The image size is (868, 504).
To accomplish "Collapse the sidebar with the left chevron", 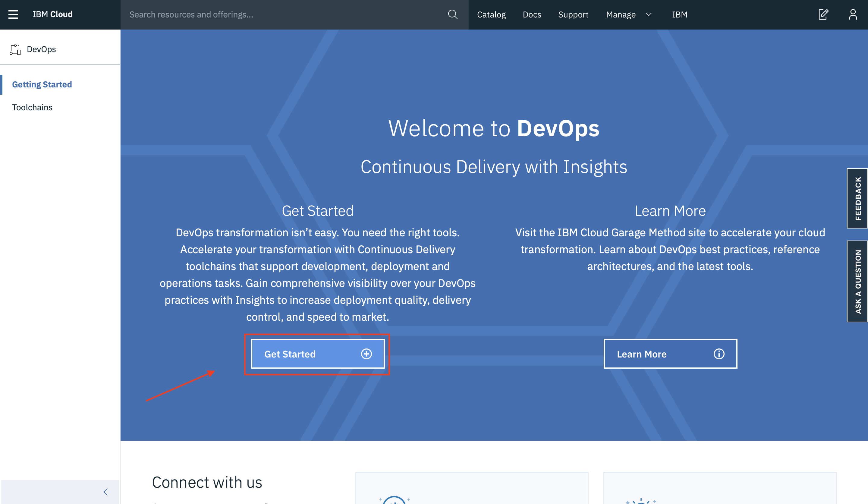I will (x=105, y=492).
